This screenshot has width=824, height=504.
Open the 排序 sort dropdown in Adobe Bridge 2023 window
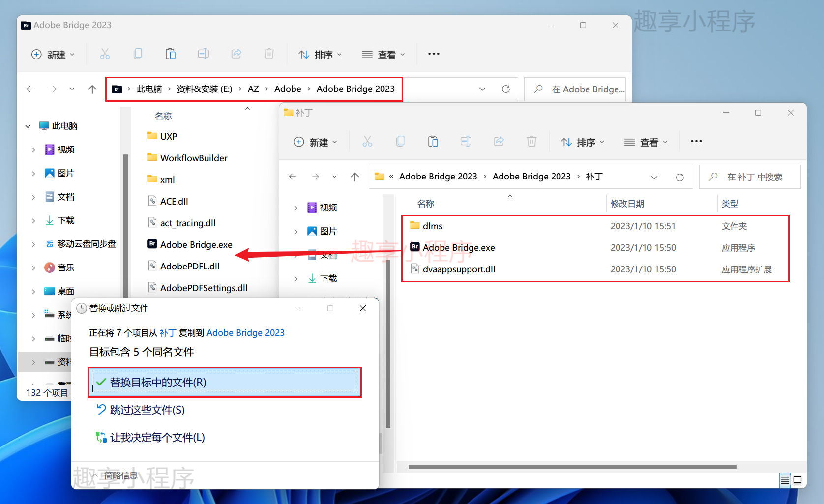(x=320, y=54)
